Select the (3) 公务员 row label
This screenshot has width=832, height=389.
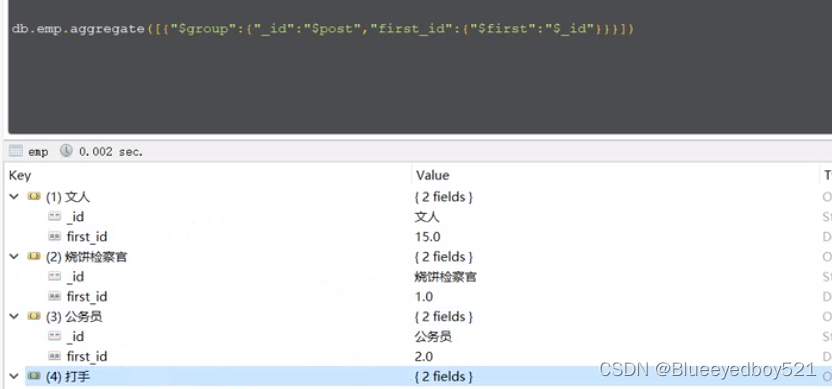point(74,317)
